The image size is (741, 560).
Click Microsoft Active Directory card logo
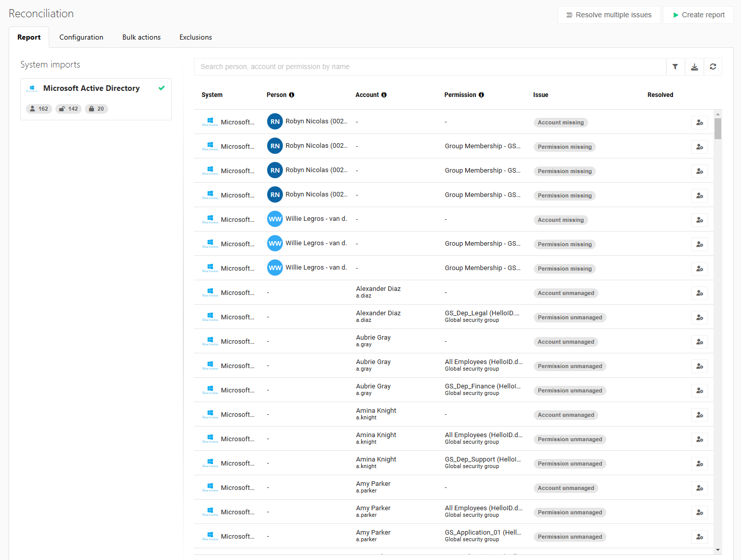pyautogui.click(x=32, y=88)
